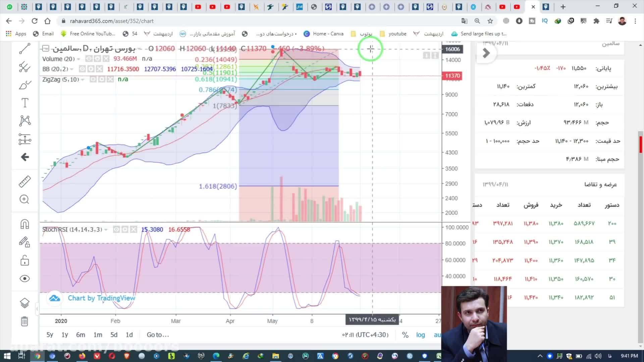Hide the Volume (20) indicator eye toggle
Image resolution: width=644 pixels, height=362 pixels.
point(89,59)
